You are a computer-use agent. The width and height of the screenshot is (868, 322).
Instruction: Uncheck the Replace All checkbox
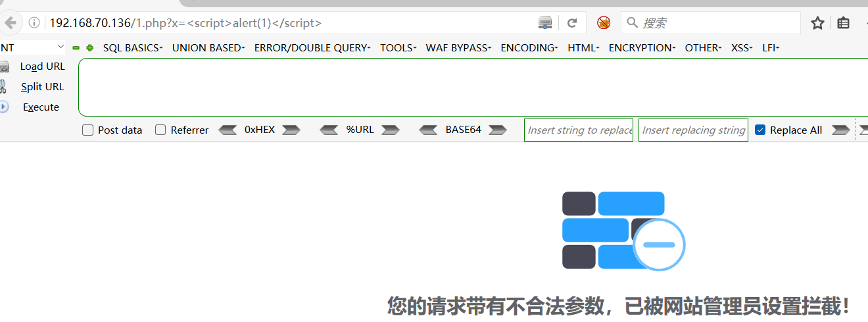[x=760, y=130]
